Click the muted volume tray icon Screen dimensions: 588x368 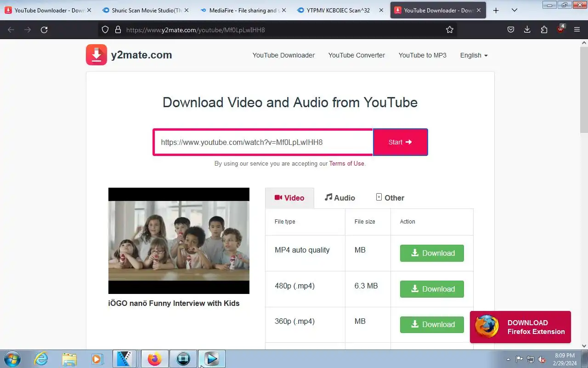542,359
